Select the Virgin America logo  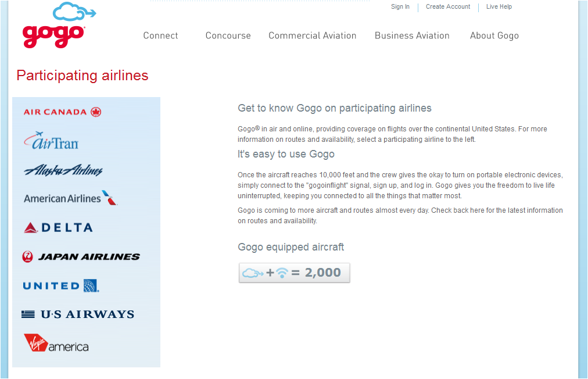[x=56, y=343]
